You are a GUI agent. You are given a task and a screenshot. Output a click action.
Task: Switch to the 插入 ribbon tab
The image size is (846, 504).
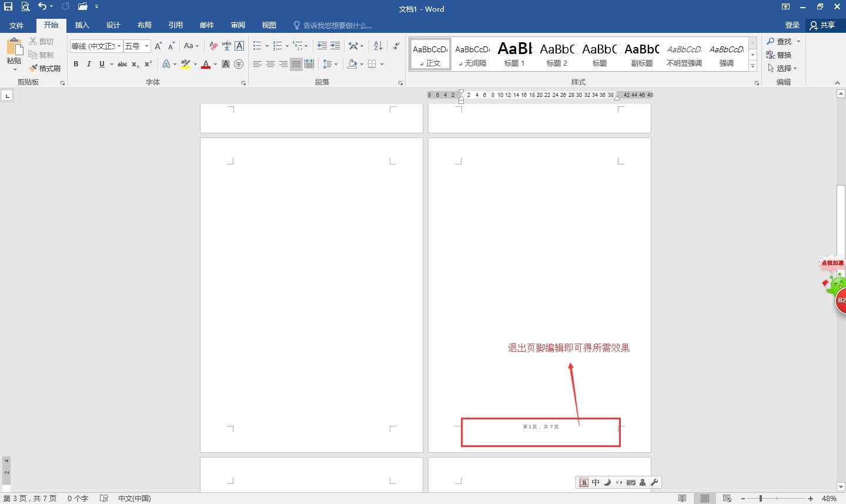pos(82,25)
